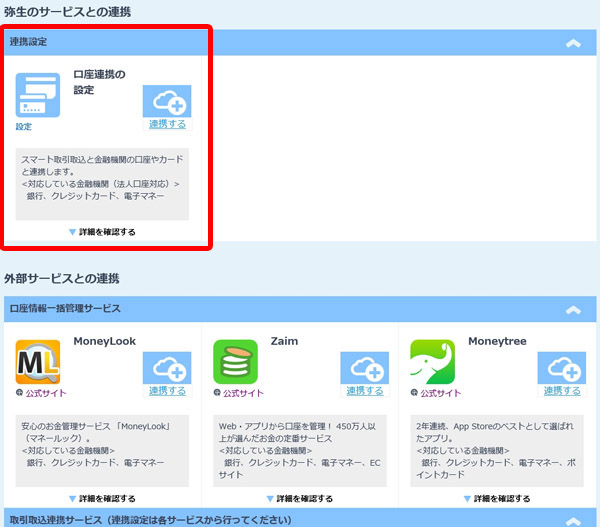Image resolution: width=600 pixels, height=527 pixels.
Task: Expand 詳細を確認する under Moneytree
Action: pyautogui.click(x=497, y=499)
